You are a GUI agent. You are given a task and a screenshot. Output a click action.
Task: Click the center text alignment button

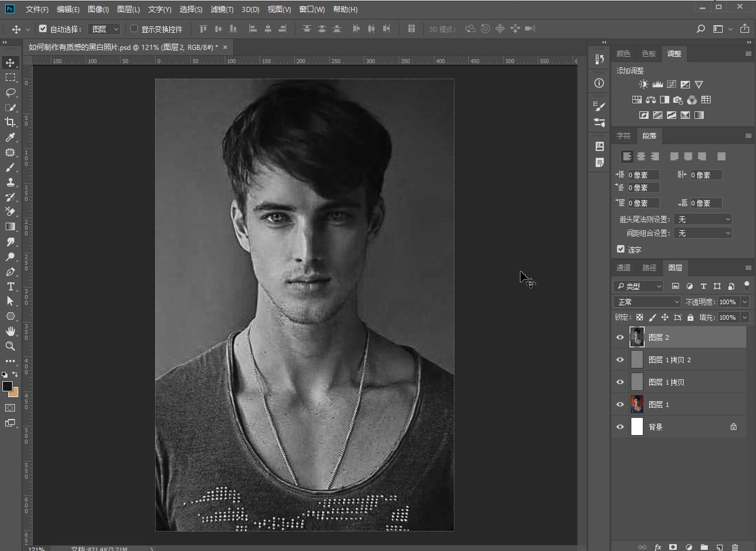(x=641, y=156)
